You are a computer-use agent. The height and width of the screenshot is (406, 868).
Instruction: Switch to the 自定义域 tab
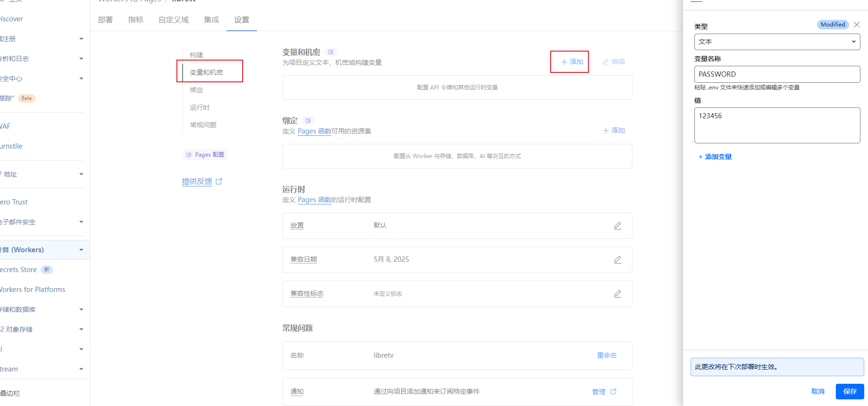click(174, 20)
